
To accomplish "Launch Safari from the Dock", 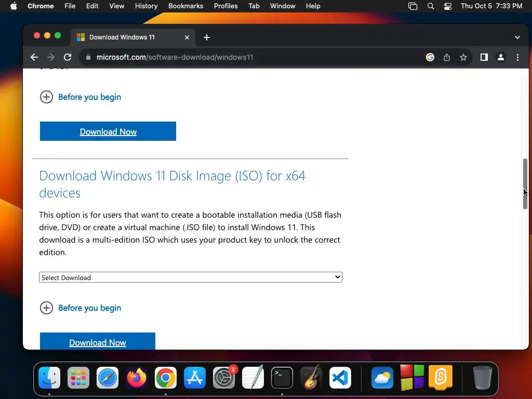I will (108, 378).
